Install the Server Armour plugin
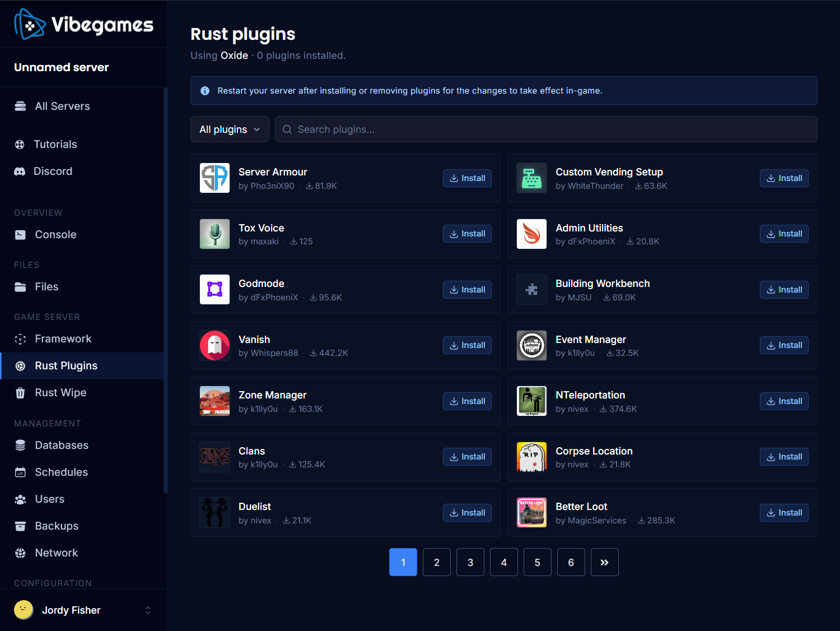Screen dimensions: 840x631 tap(467, 178)
